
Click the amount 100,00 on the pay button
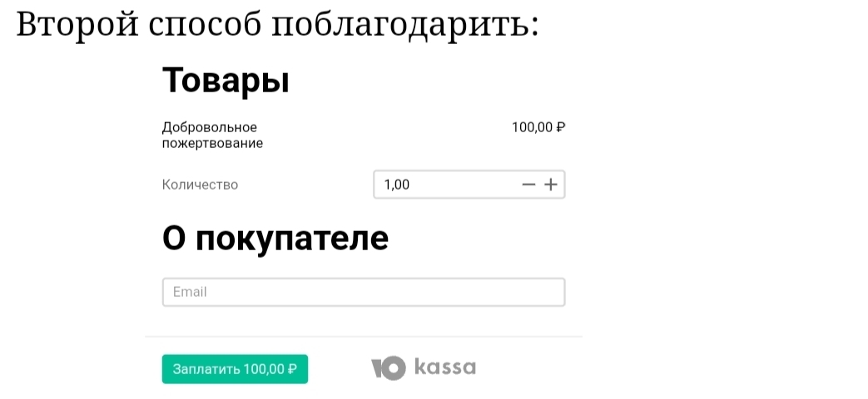265,368
